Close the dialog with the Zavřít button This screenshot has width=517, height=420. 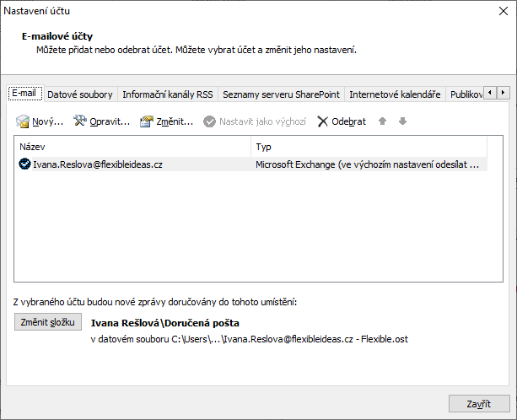[479, 403]
